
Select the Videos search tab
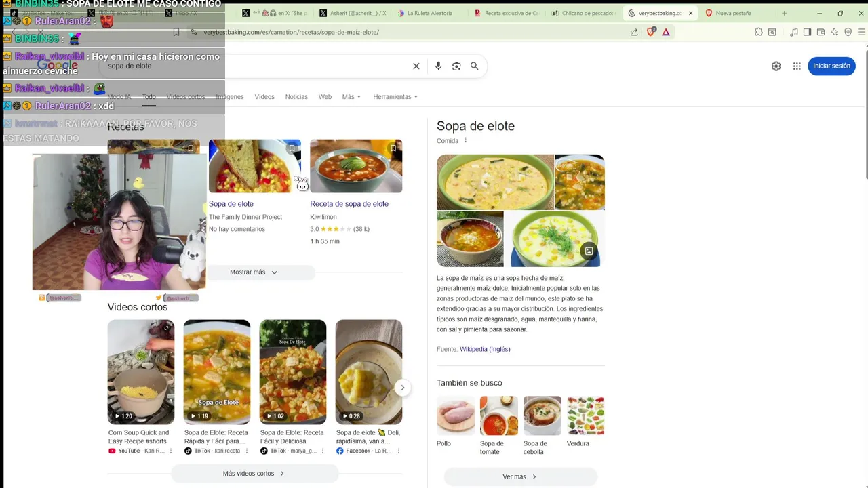pos(264,97)
